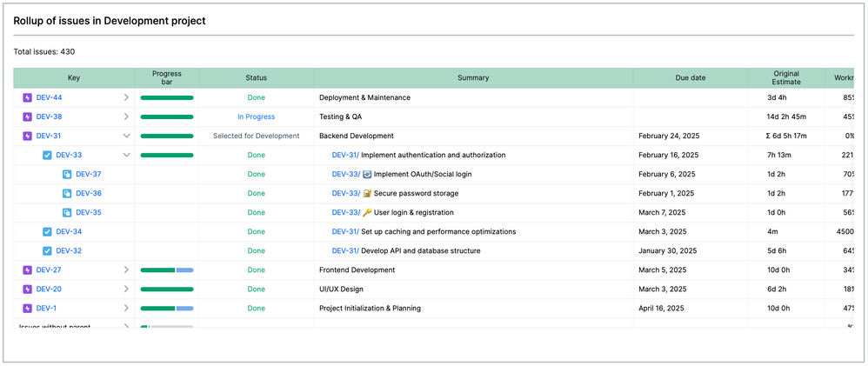Click the epic icon beside DEV-1
The width and height of the screenshot is (868, 366).
(x=27, y=309)
